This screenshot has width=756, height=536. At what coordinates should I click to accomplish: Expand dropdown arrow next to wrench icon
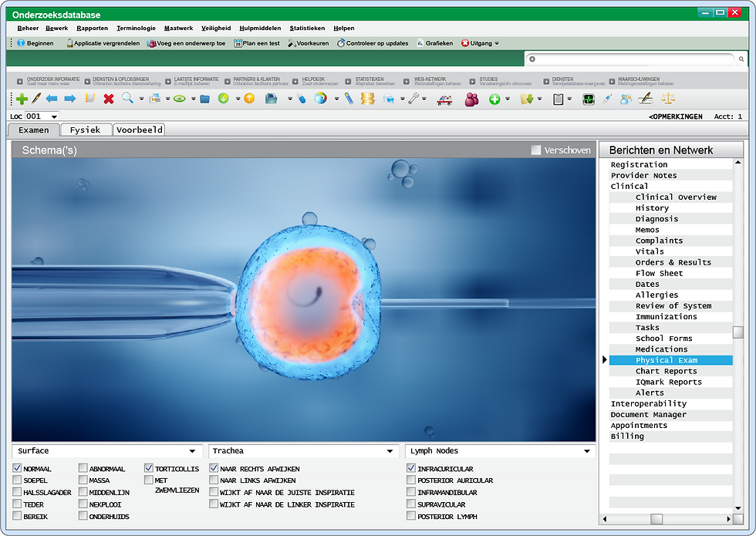[x=424, y=99]
